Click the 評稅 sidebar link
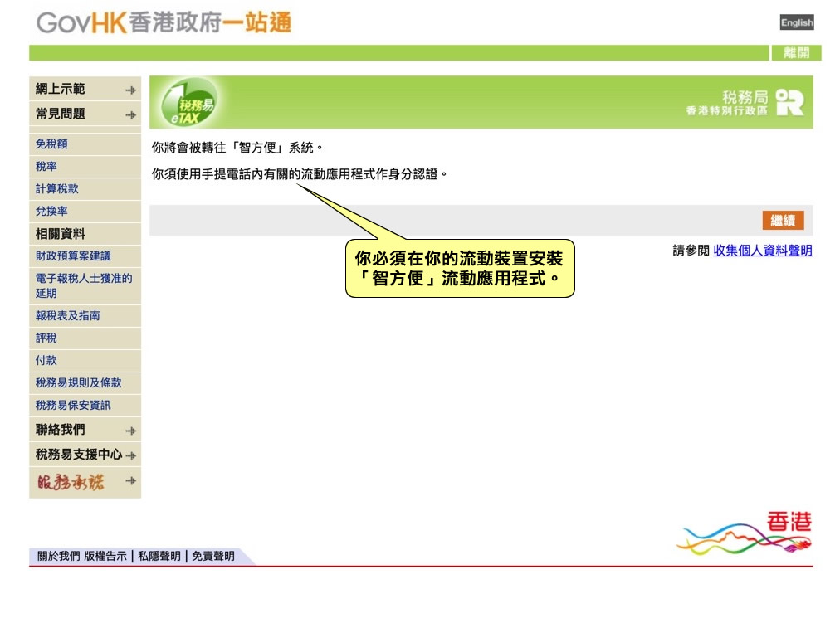The width and height of the screenshot is (840, 628). pos(46,338)
